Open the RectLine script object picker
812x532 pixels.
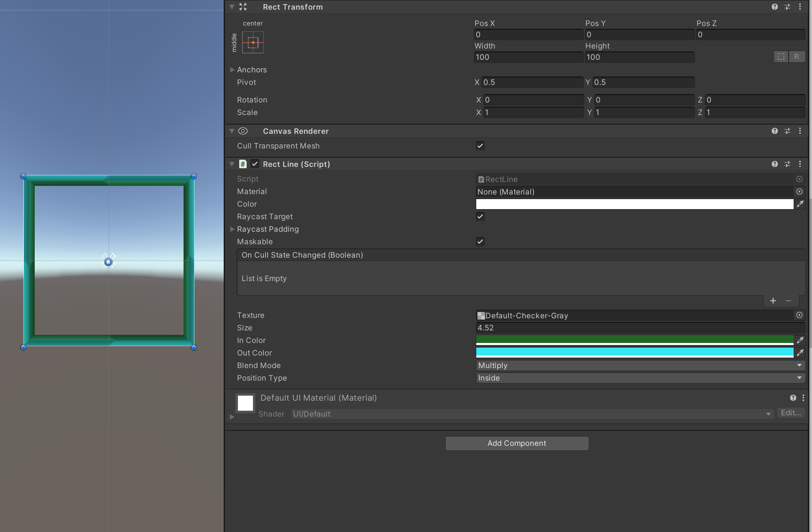coord(799,179)
